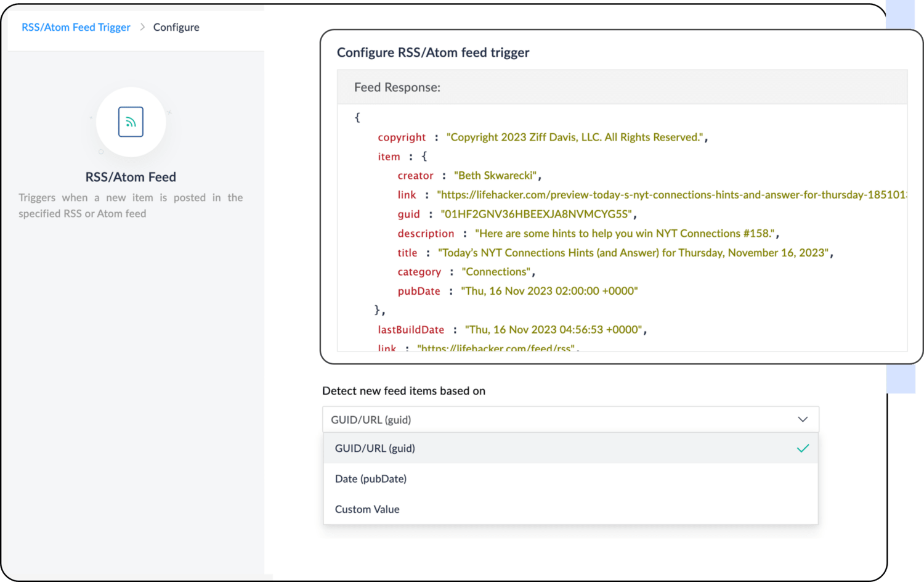The image size is (924, 582).
Task: Click the RSS feed icon
Action: click(131, 122)
